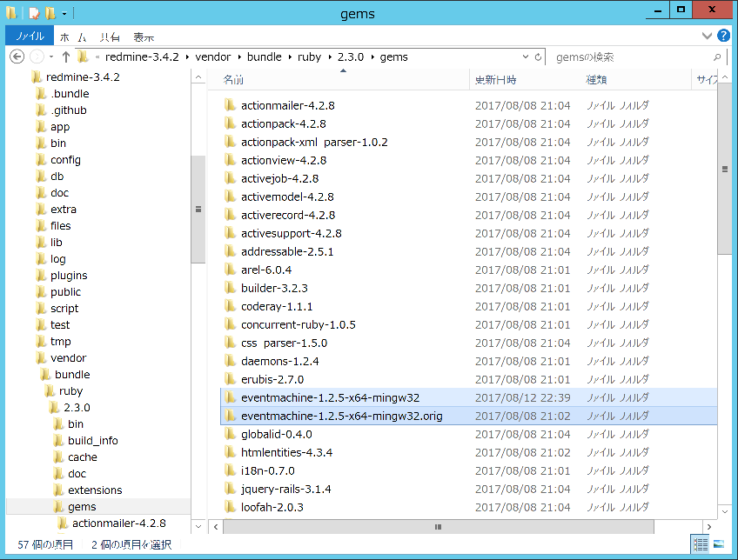Open the Help question mark icon
This screenshot has width=738, height=560.
[723, 36]
